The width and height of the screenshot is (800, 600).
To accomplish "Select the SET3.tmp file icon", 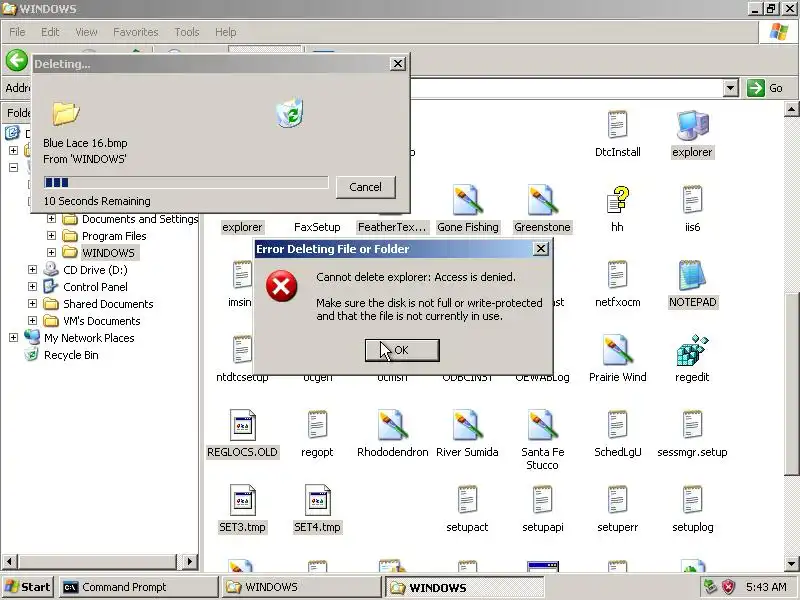I will click(242, 500).
